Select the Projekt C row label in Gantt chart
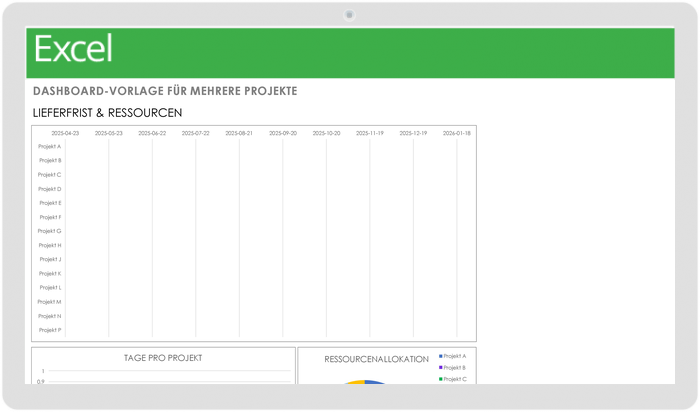The height and width of the screenshot is (412, 700). [50, 175]
